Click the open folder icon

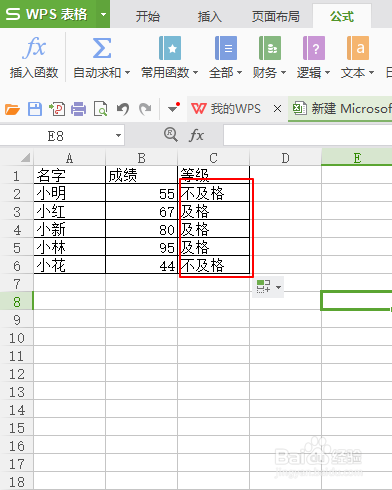pyautogui.click(x=12, y=109)
